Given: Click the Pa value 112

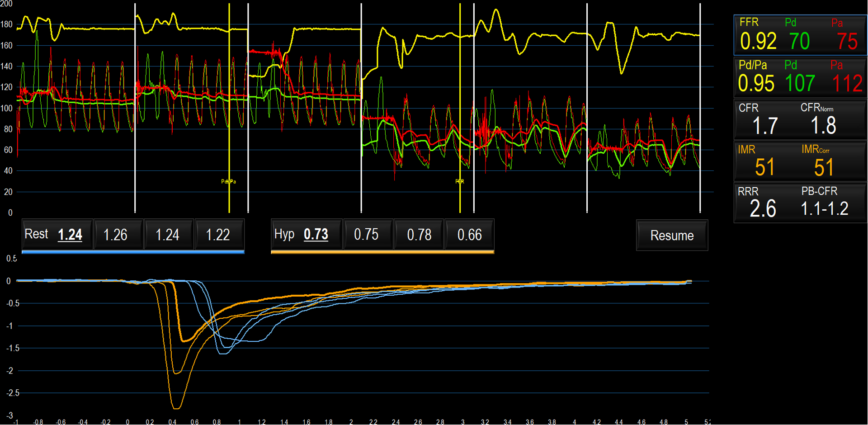Looking at the screenshot, I should (x=848, y=84).
